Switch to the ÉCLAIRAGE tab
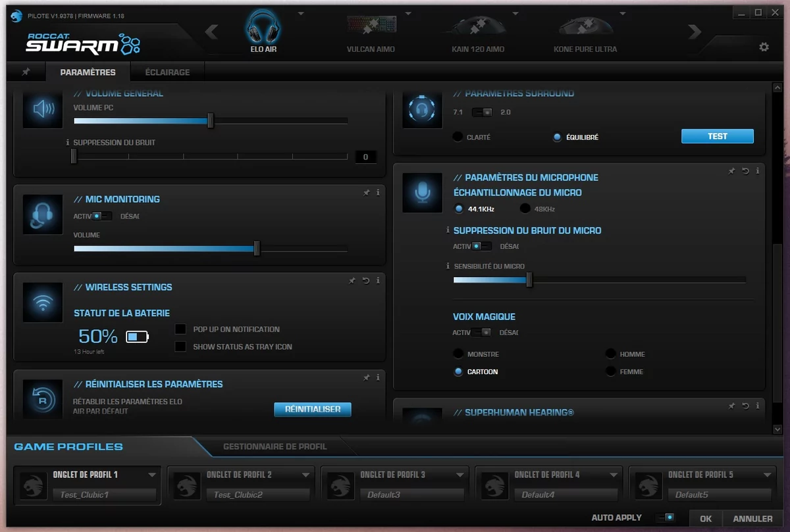790x532 pixels. tap(167, 72)
